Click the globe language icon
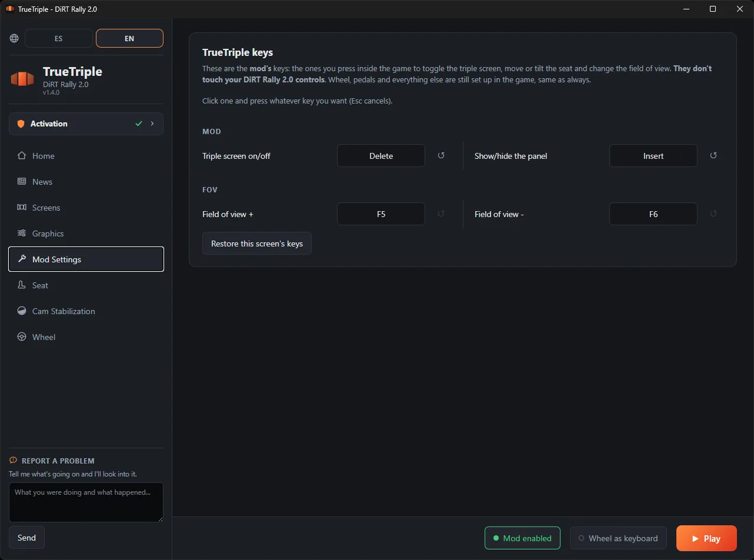754x560 pixels. pyautogui.click(x=14, y=38)
